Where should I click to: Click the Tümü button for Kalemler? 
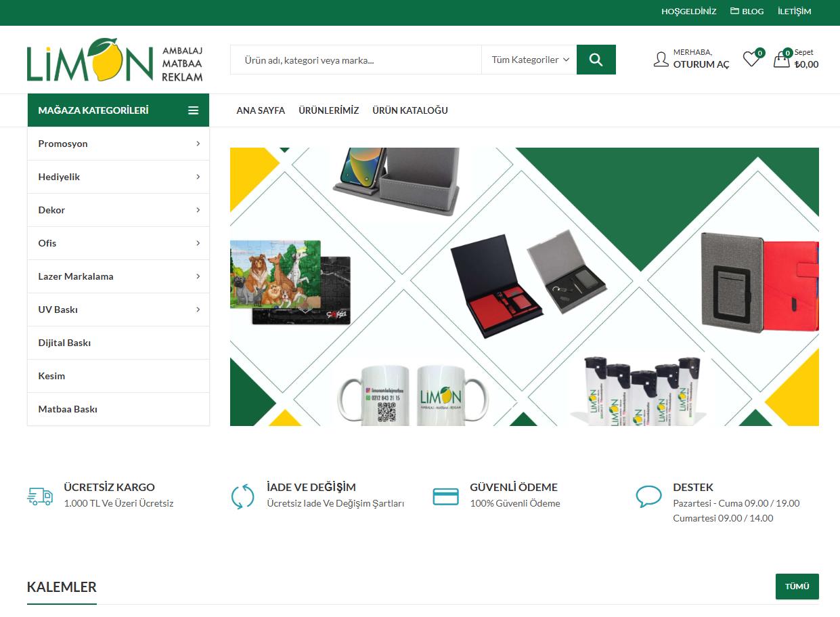point(797,587)
